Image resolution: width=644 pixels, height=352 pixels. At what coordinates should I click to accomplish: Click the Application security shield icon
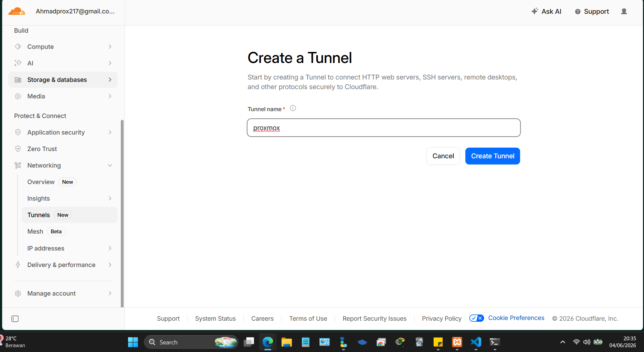pyautogui.click(x=18, y=132)
